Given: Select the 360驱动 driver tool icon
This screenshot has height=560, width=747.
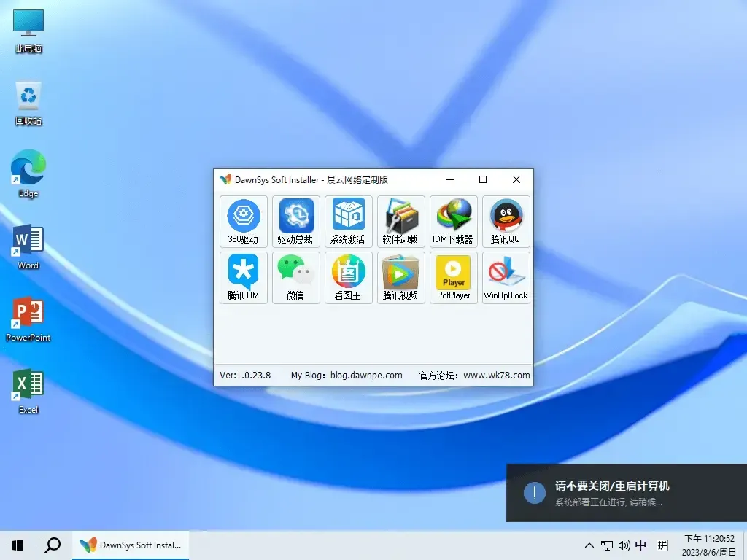Looking at the screenshot, I should (243, 221).
